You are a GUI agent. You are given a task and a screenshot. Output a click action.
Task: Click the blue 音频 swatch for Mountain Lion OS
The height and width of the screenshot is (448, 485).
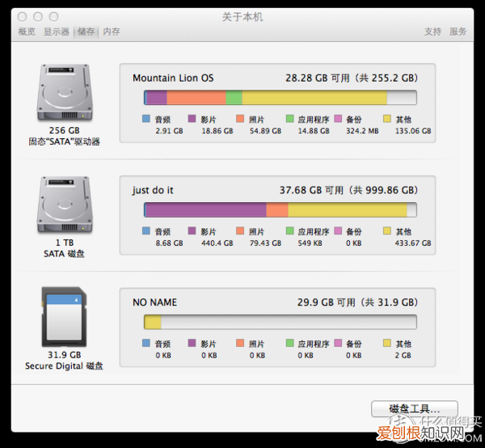(x=146, y=119)
